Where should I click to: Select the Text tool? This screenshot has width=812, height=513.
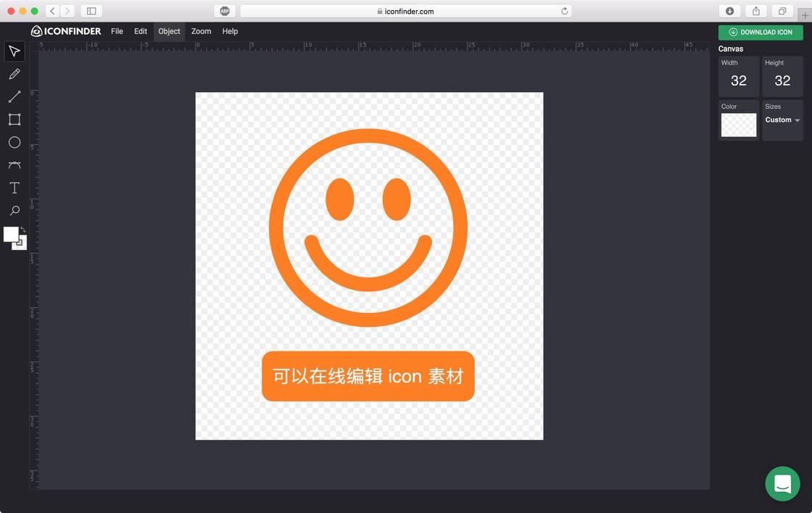click(x=14, y=188)
